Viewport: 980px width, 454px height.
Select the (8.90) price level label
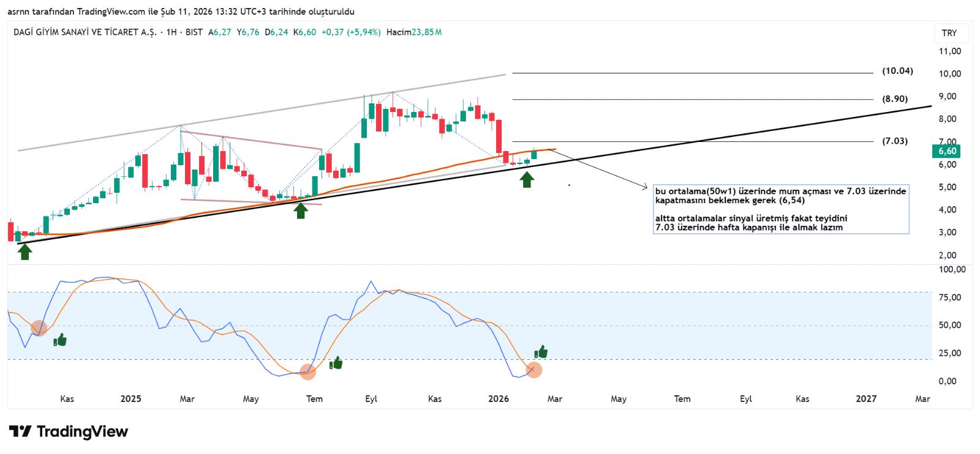895,99
